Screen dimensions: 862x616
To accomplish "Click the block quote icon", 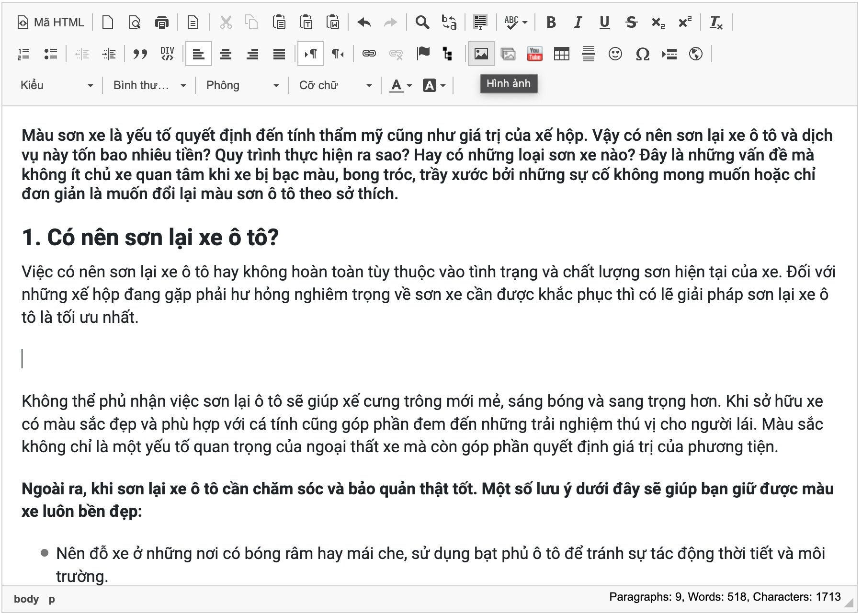I will [x=140, y=54].
